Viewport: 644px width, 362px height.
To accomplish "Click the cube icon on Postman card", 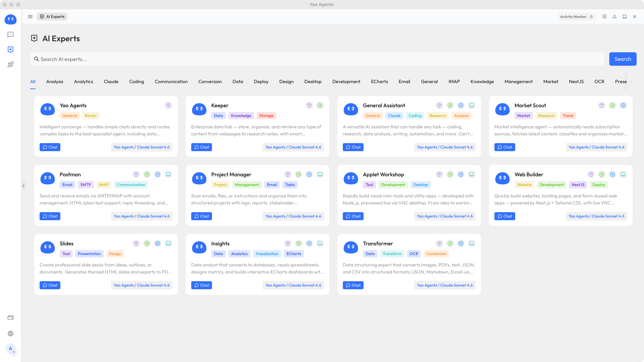I will pyautogui.click(x=136, y=174).
